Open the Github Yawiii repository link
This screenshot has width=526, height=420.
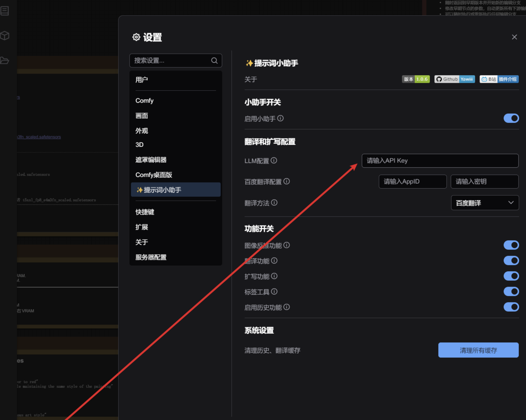coord(454,79)
